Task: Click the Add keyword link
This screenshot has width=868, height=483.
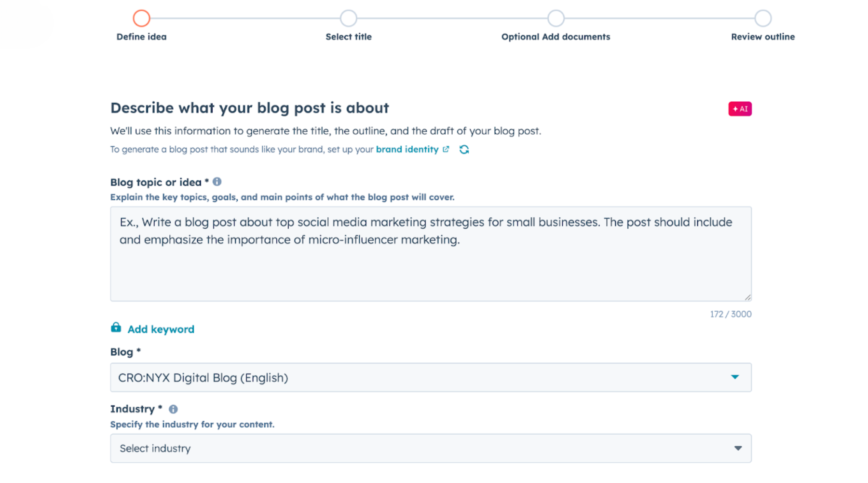Action: click(161, 329)
